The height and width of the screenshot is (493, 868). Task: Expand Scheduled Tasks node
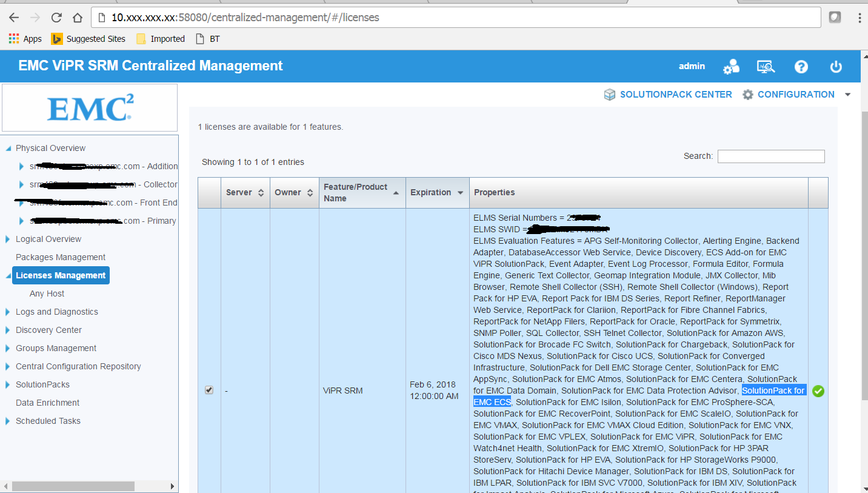pos(8,421)
